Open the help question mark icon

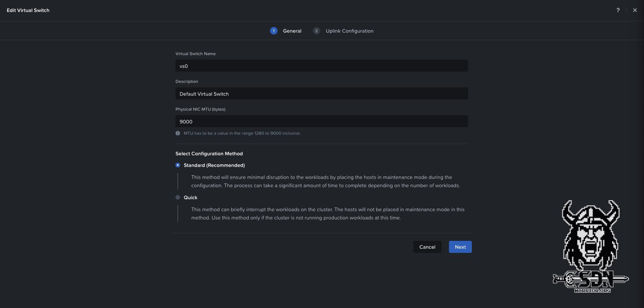click(618, 10)
